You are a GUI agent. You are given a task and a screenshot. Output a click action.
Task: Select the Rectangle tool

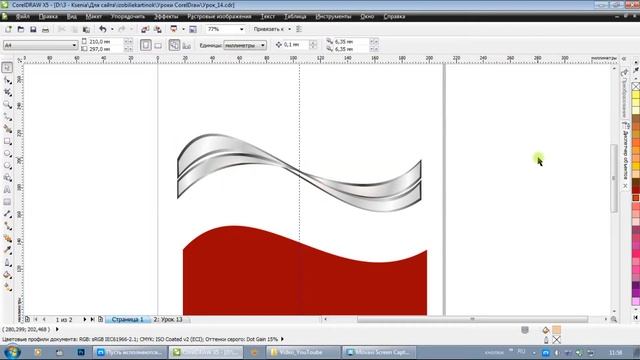pos(7,141)
